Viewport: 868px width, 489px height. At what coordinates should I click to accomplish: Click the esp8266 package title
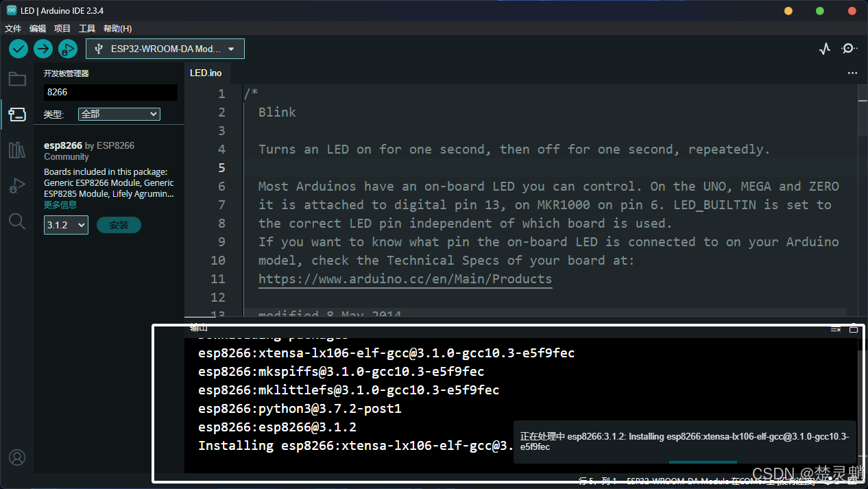coord(63,145)
